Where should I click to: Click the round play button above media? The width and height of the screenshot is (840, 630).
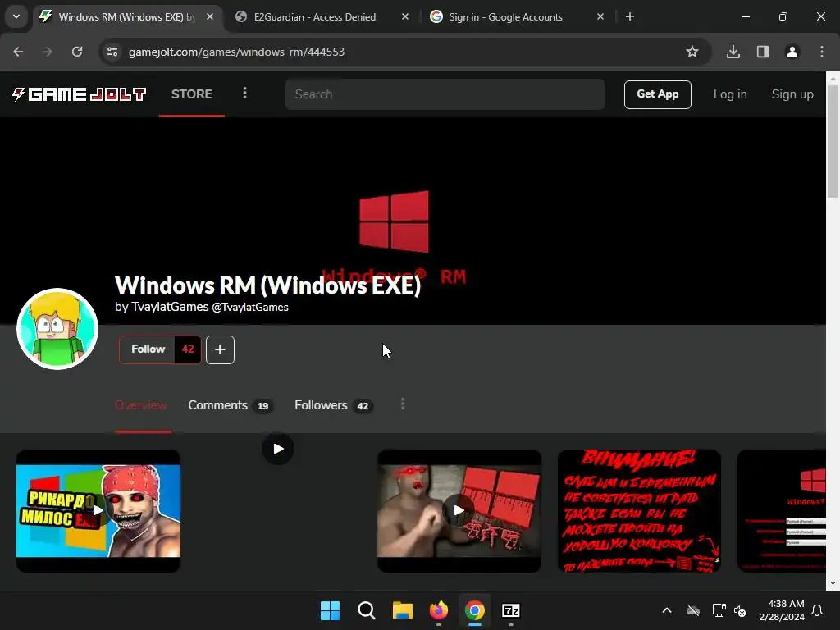coord(277,449)
